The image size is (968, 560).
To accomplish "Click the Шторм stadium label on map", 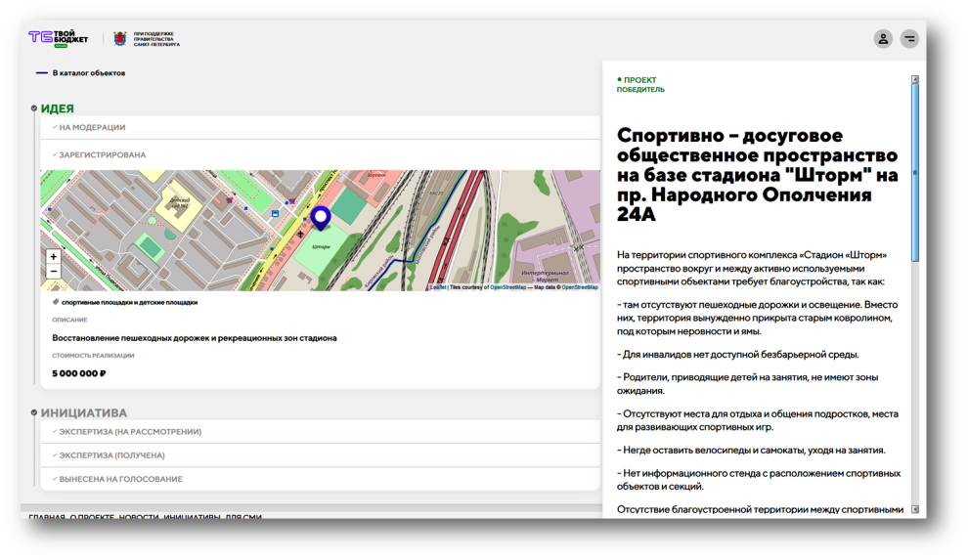I will click(x=321, y=247).
